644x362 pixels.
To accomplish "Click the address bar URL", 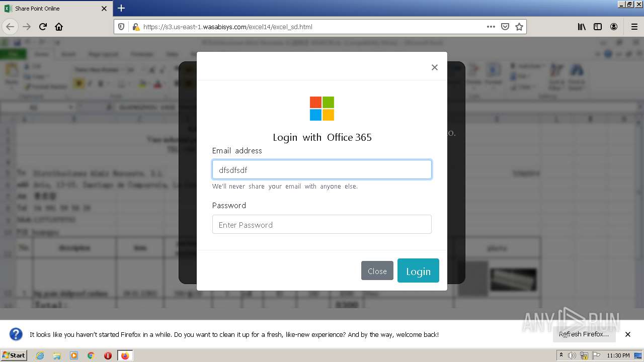I will (x=227, y=27).
